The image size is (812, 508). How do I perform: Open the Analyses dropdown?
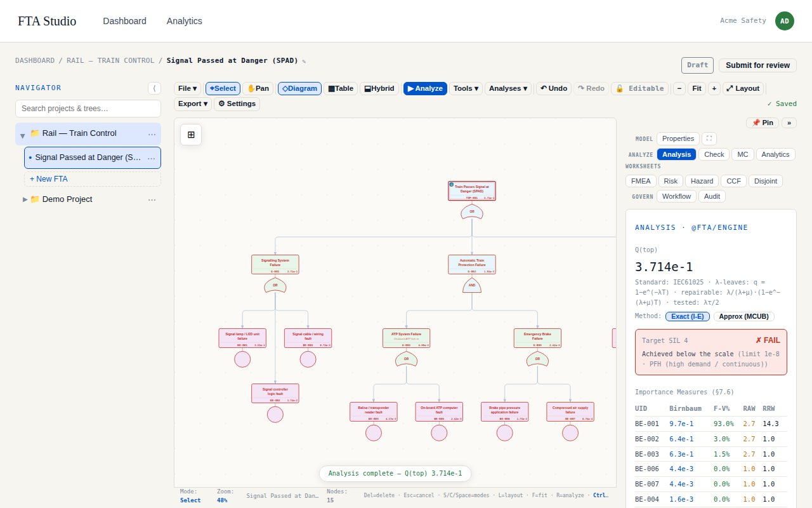point(508,88)
